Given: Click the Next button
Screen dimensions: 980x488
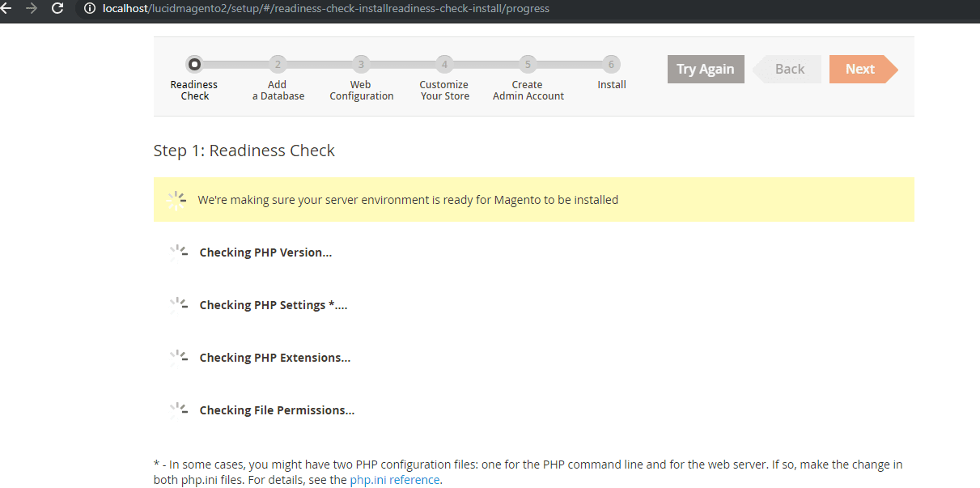Looking at the screenshot, I should (x=863, y=69).
